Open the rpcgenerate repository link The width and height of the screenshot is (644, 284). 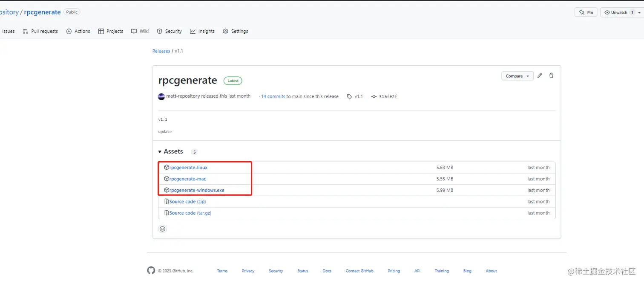click(x=42, y=12)
